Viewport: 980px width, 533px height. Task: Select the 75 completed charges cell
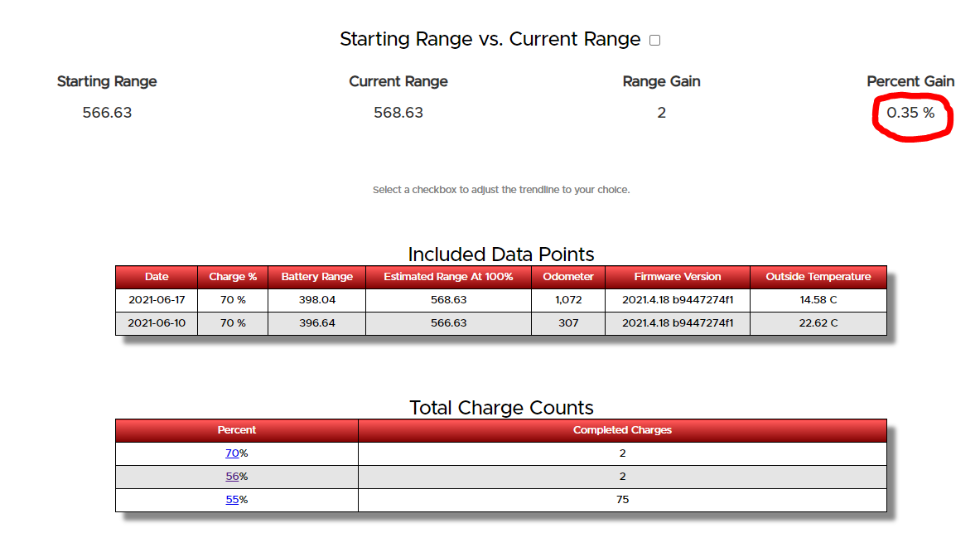click(x=622, y=500)
